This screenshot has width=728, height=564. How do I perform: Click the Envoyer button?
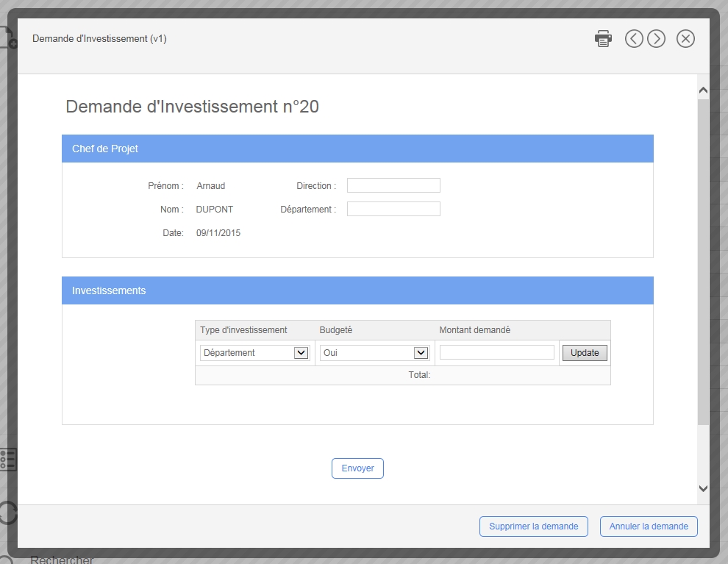(357, 468)
